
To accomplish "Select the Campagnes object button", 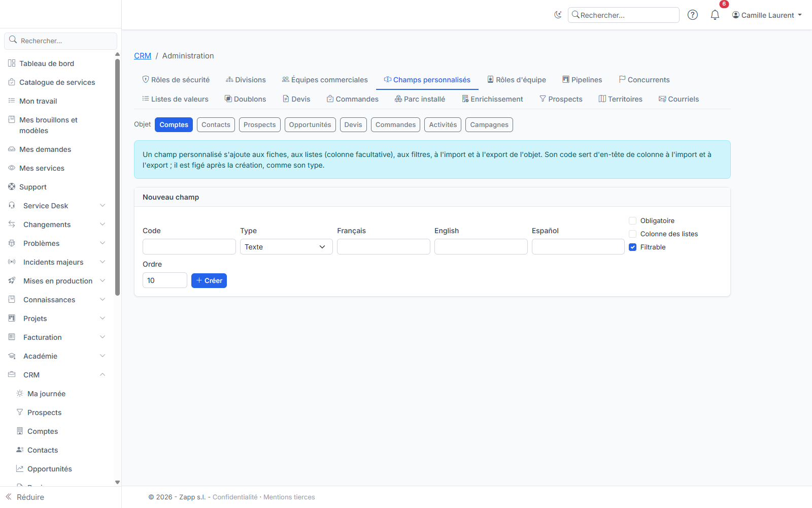I will point(489,125).
